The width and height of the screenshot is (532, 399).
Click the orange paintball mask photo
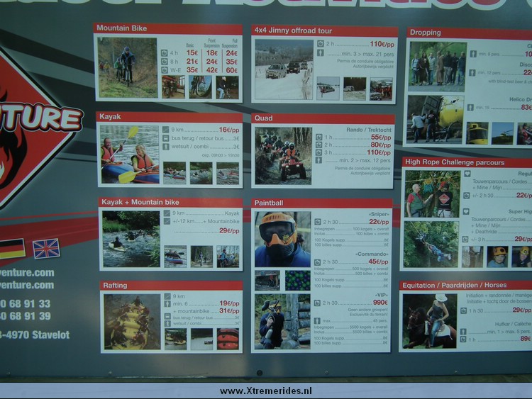tap(282, 240)
